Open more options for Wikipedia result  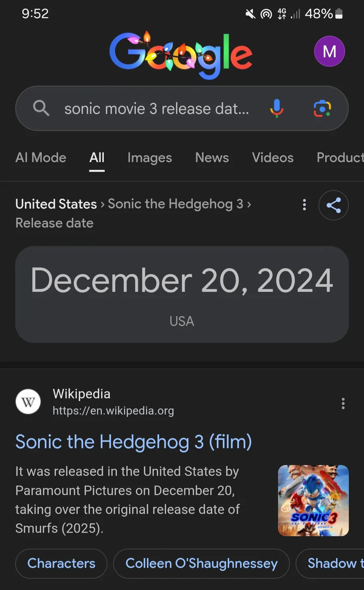tap(343, 403)
